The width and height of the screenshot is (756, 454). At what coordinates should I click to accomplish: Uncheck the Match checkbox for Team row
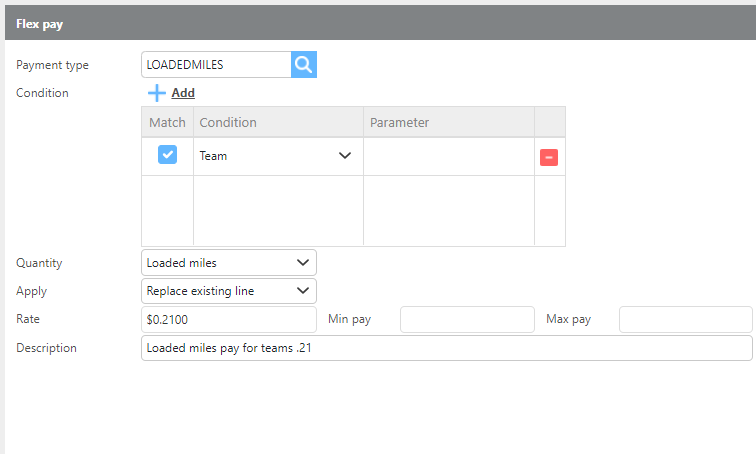(x=168, y=155)
